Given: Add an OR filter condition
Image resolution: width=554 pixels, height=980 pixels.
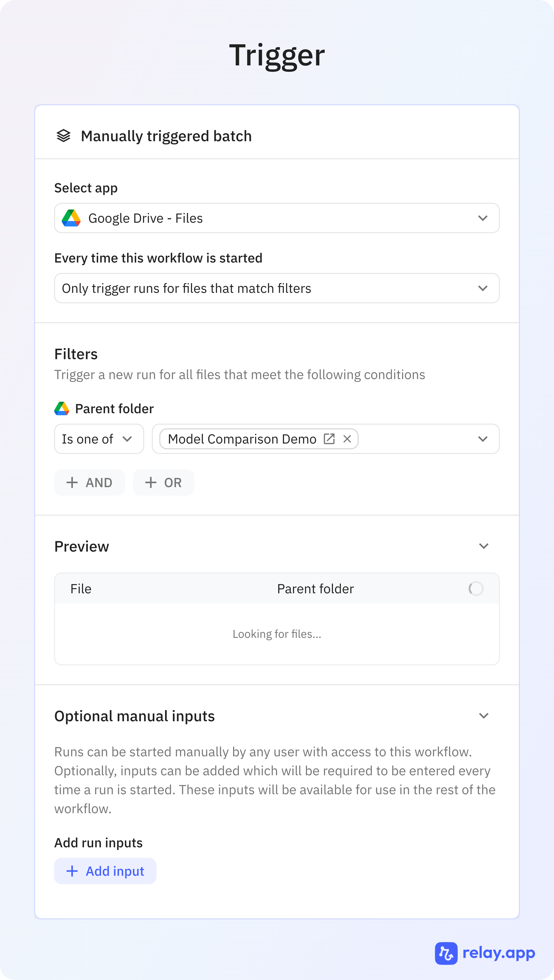Looking at the screenshot, I should [163, 482].
